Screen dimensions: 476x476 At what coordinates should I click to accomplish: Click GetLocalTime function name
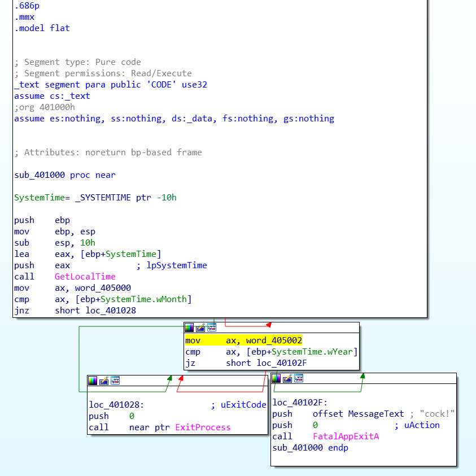pos(85,277)
